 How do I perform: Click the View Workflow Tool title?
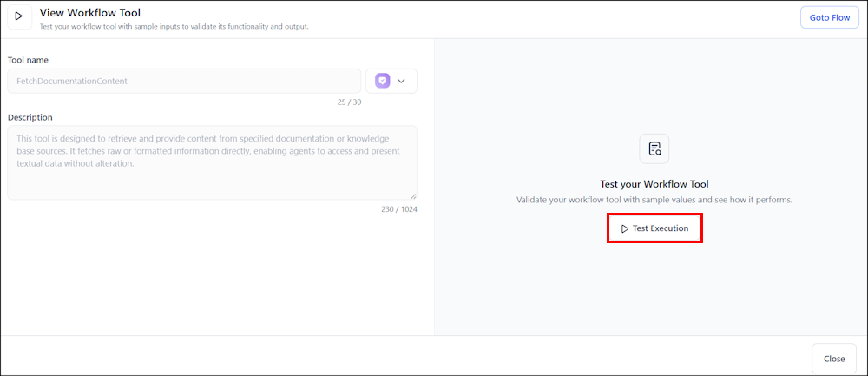pos(90,12)
